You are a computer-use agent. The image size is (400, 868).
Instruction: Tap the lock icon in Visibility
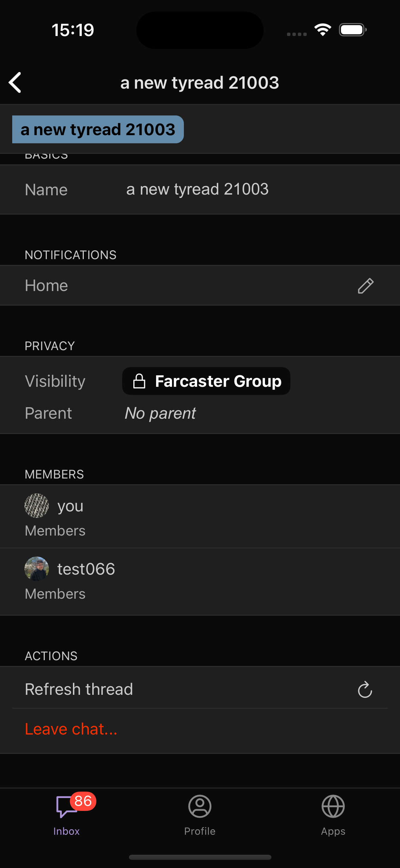(x=139, y=381)
